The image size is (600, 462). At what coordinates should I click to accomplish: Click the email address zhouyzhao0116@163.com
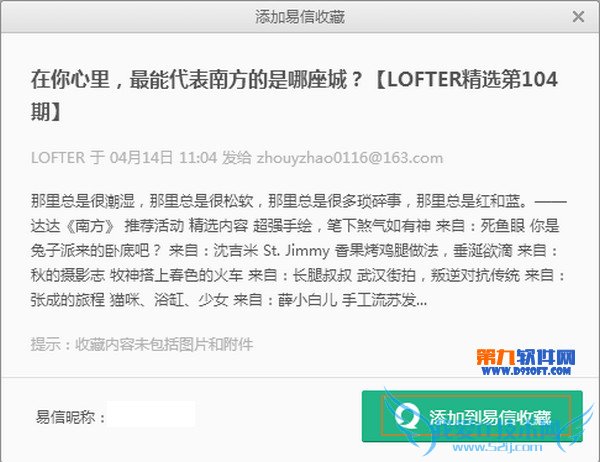[x=350, y=158]
